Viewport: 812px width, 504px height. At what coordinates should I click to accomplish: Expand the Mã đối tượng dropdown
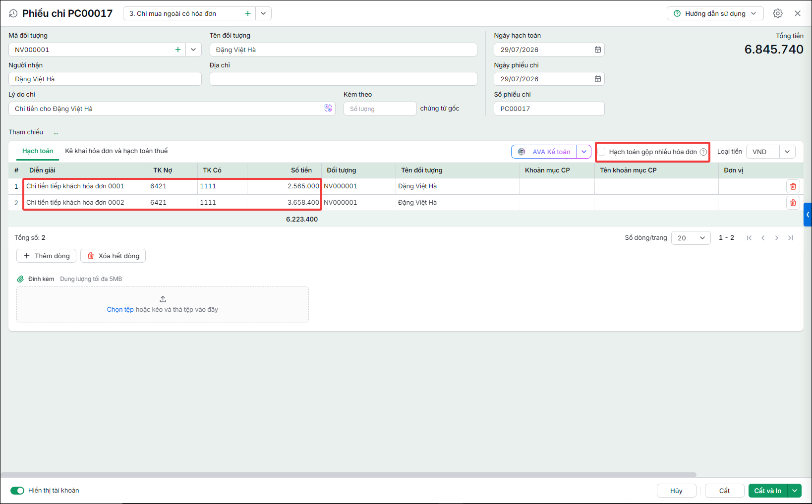[193, 50]
